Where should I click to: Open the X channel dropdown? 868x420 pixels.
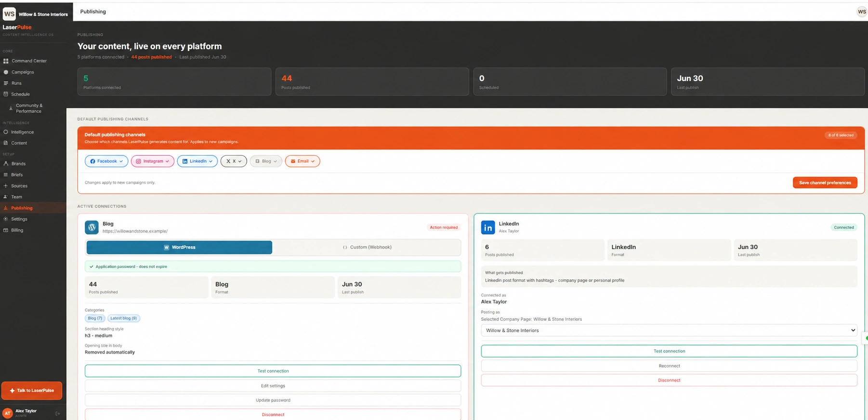[x=234, y=161]
